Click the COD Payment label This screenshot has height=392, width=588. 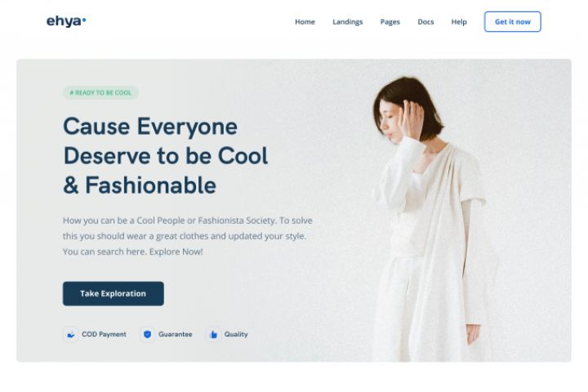point(104,334)
